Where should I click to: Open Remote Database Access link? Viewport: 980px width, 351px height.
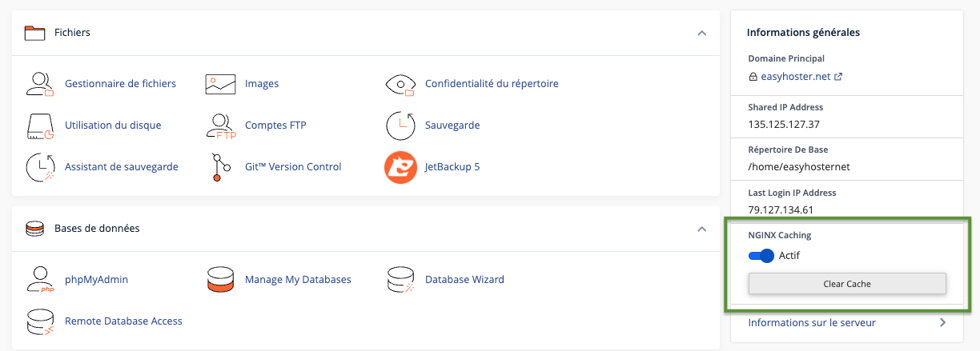tap(123, 321)
